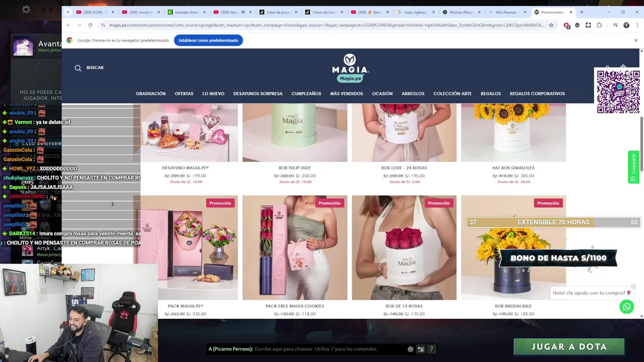Open the Magia.pe logo home link
The image size is (644, 362).
350,68
